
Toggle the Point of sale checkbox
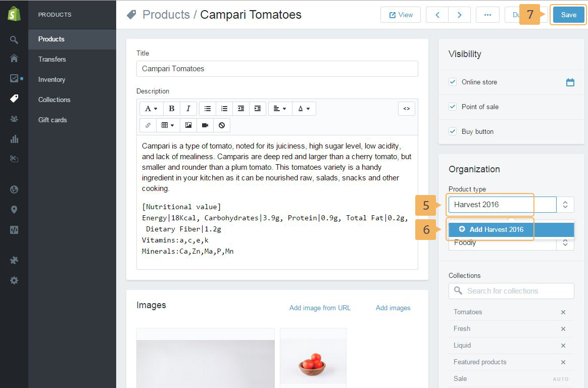(453, 107)
